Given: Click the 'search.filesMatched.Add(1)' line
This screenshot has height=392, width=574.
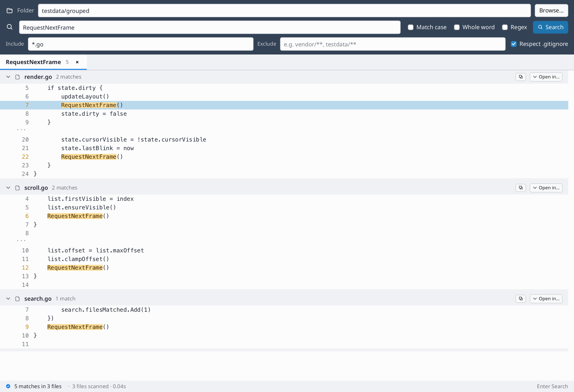Looking at the screenshot, I should click(284, 310).
